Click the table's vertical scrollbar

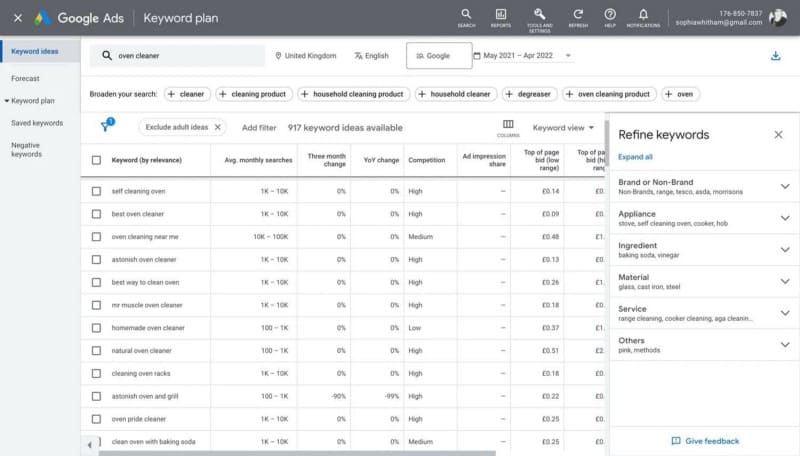click(607, 142)
